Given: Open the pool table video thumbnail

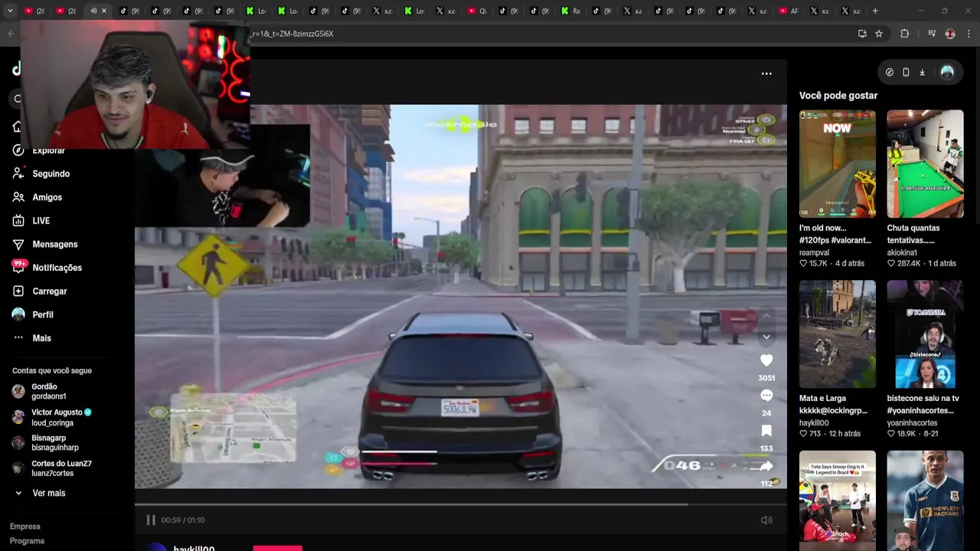Looking at the screenshot, I should (925, 164).
